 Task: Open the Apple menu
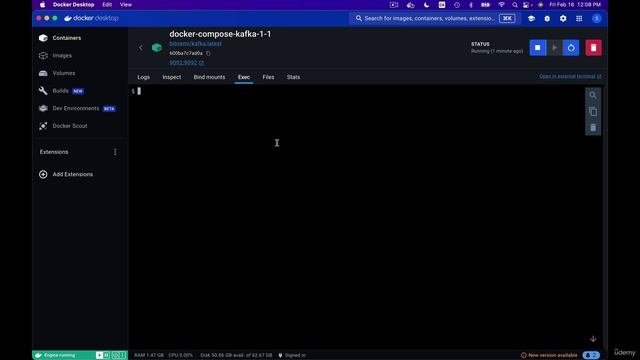42,5
